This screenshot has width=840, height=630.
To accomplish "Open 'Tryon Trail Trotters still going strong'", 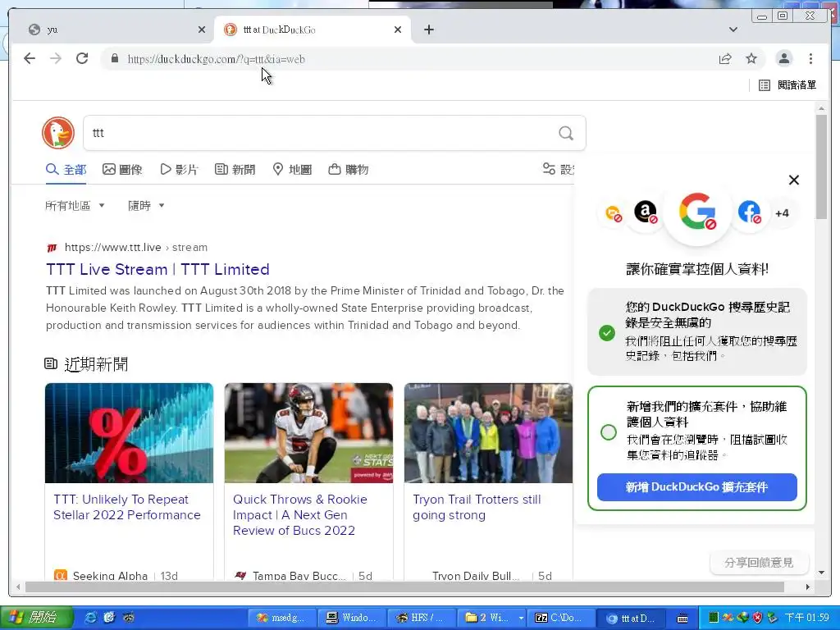I will coord(477,507).
